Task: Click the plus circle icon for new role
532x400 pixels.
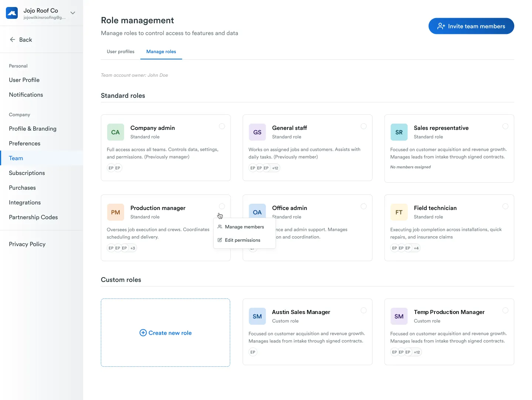Action: coord(143,333)
